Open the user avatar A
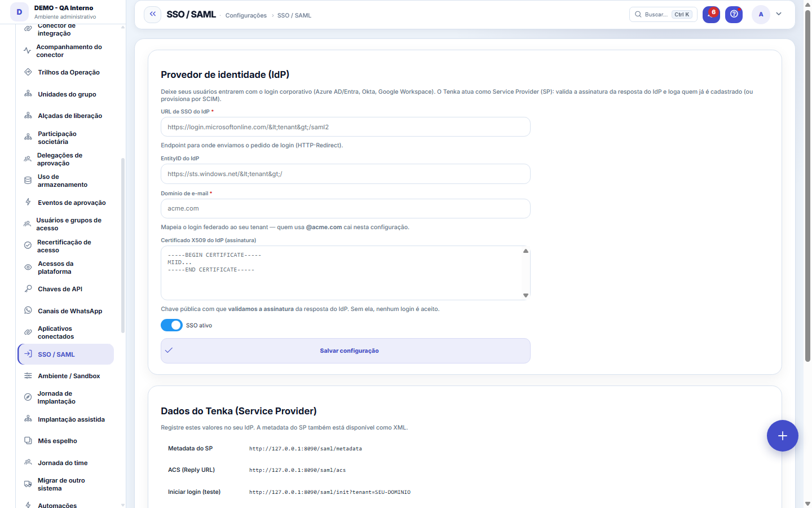812x508 pixels. coord(761,15)
